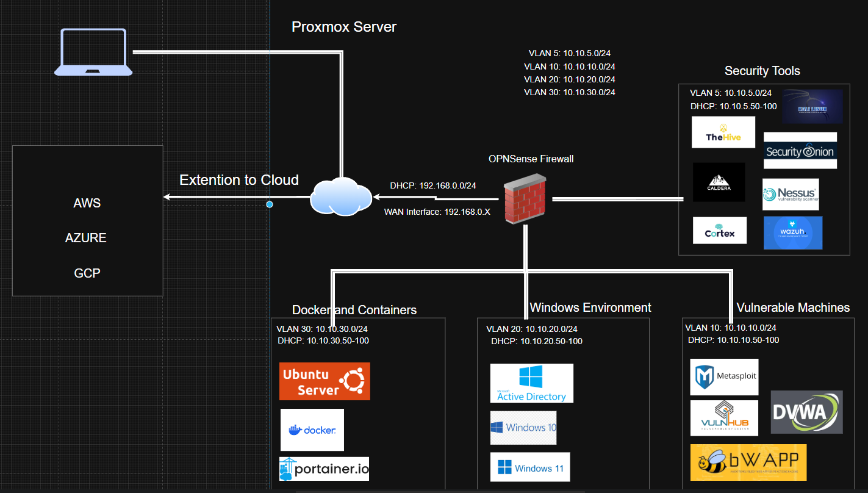Select the bWAPP bee logo

(748, 462)
